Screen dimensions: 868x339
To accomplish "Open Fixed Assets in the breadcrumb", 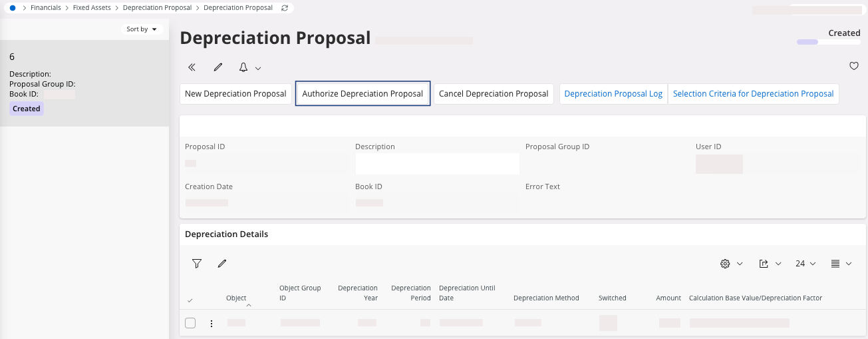I will [x=92, y=8].
